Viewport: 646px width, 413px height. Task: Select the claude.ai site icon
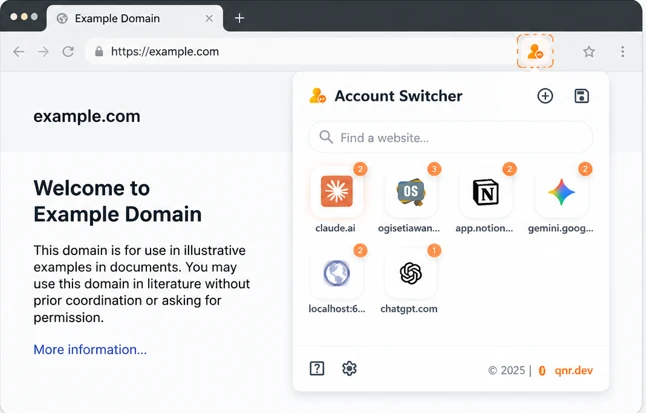point(337,192)
